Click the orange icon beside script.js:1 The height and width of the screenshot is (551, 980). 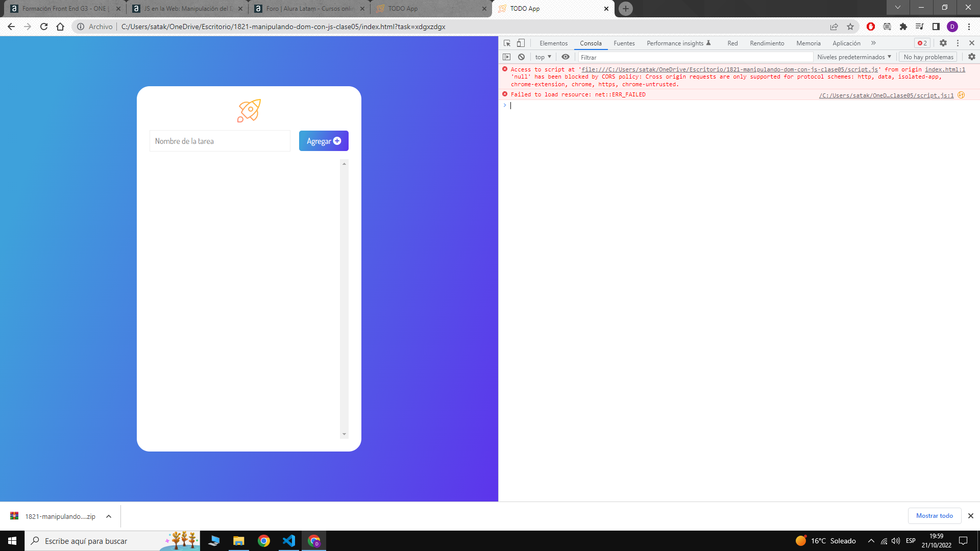click(961, 95)
